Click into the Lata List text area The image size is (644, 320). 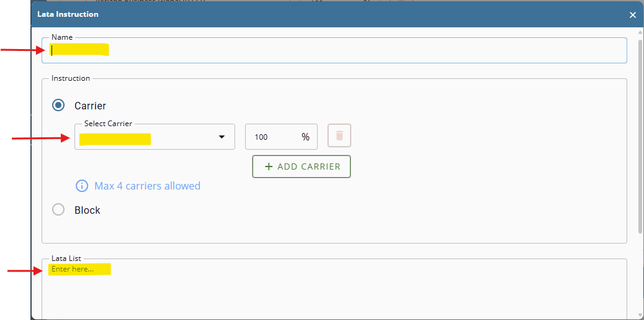coord(334,289)
